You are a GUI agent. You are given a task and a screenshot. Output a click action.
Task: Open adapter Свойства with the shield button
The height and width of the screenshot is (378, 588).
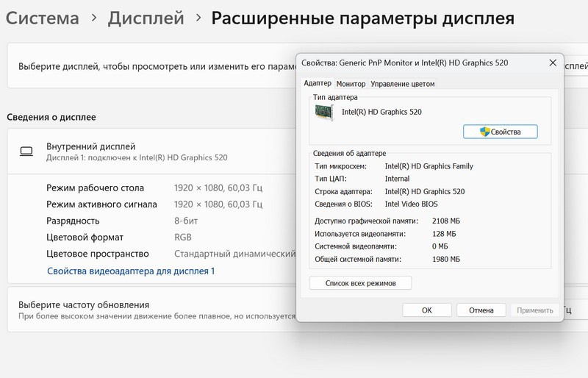pyautogui.click(x=500, y=132)
